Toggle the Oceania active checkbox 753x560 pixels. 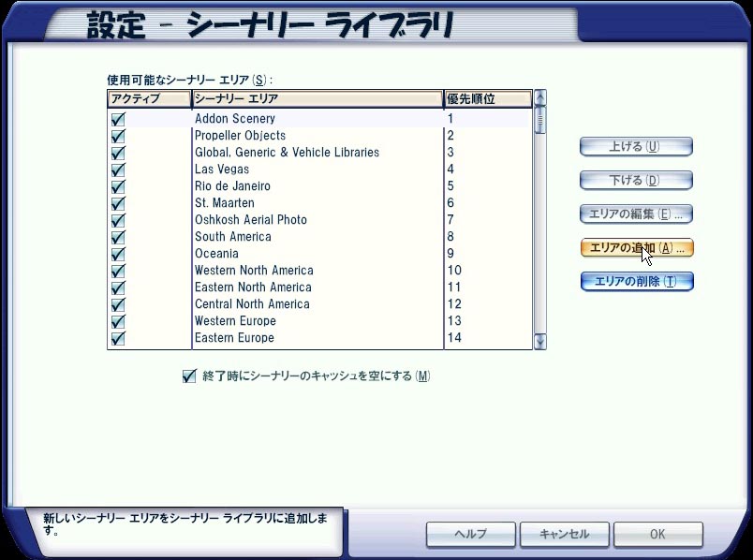pyautogui.click(x=118, y=254)
